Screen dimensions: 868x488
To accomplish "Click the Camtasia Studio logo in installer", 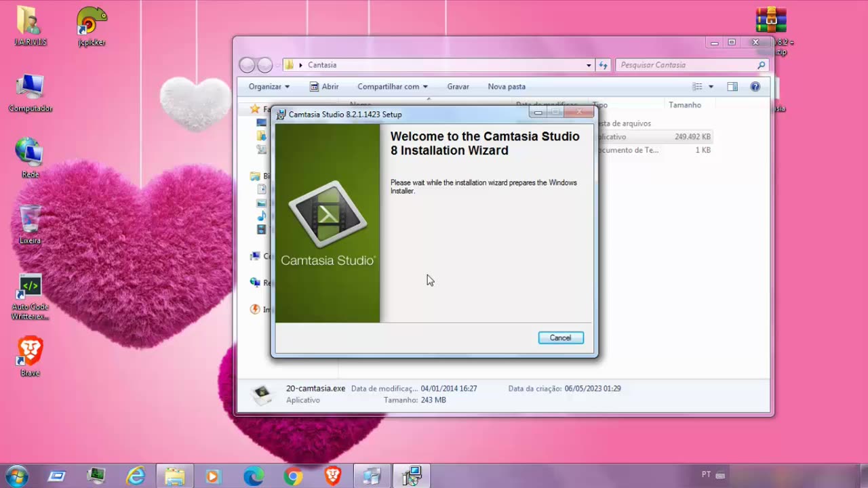I will [328, 222].
